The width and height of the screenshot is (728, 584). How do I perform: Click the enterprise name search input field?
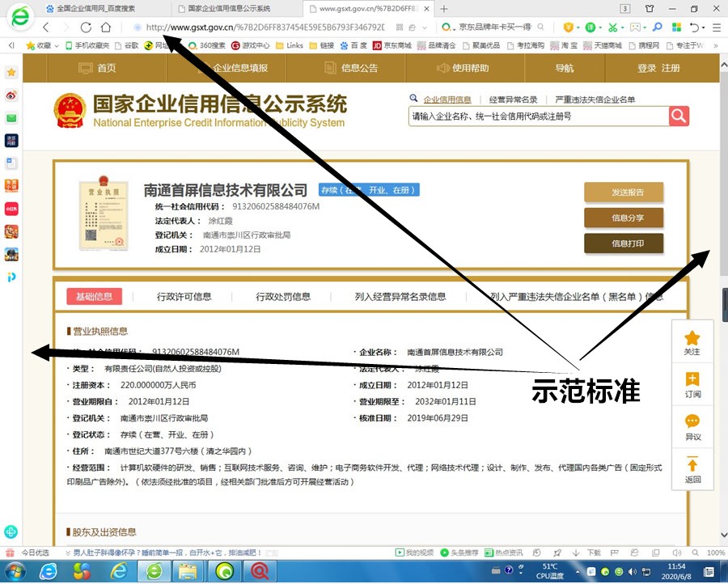pyautogui.click(x=539, y=116)
